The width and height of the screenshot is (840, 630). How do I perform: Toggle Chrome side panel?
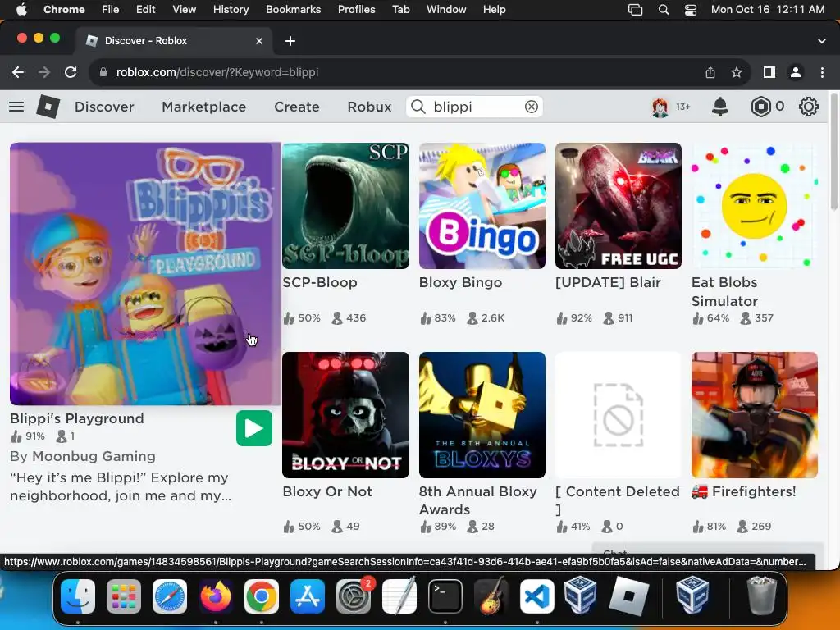pos(769,72)
